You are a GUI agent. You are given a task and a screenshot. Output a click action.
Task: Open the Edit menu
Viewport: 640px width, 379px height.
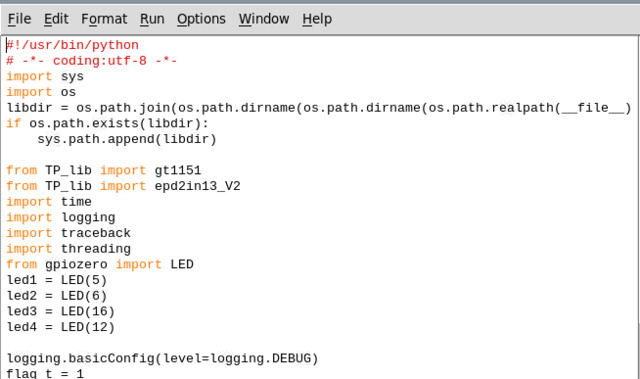pos(56,19)
